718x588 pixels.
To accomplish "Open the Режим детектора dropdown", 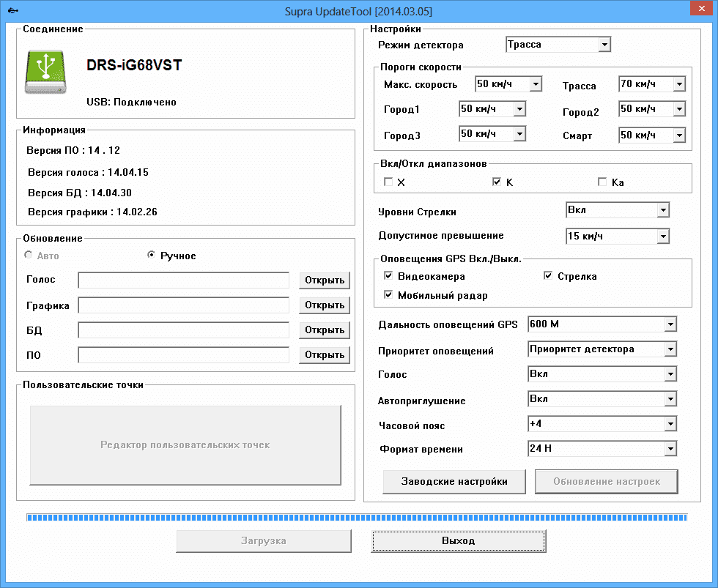I will pos(558,45).
